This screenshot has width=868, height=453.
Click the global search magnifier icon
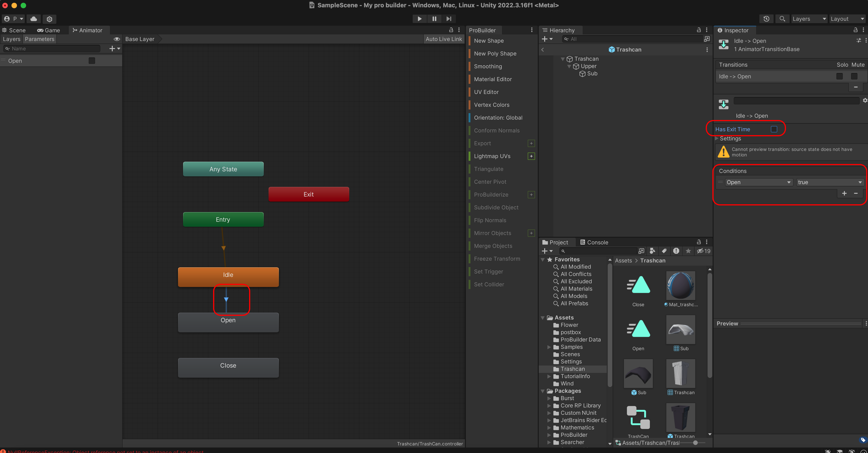(782, 19)
